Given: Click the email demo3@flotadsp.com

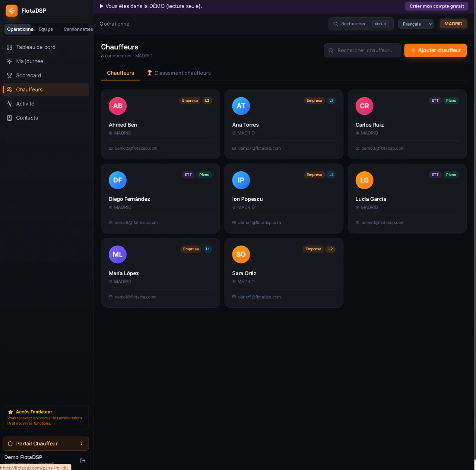Looking at the screenshot, I should pos(383,223).
